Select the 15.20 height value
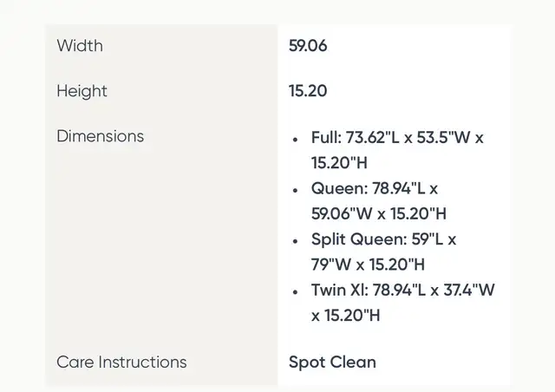 click(308, 91)
